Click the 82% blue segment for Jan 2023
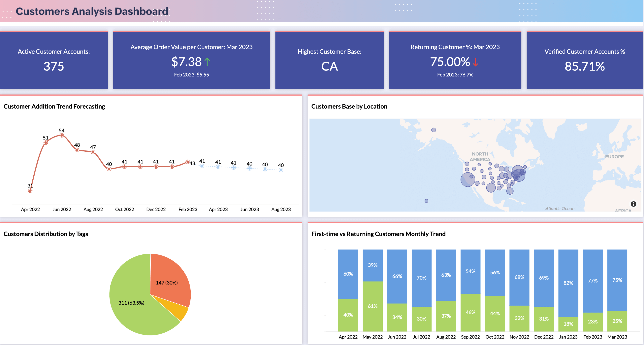 point(568,283)
